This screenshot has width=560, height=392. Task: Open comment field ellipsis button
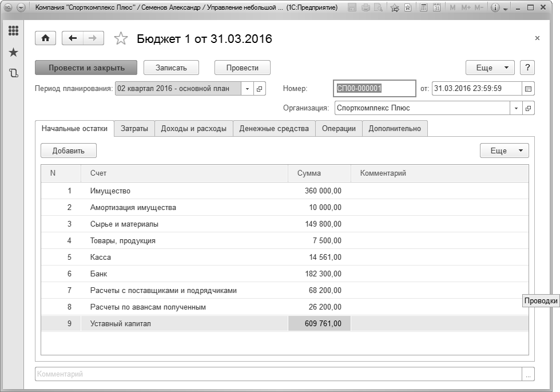[x=528, y=374]
